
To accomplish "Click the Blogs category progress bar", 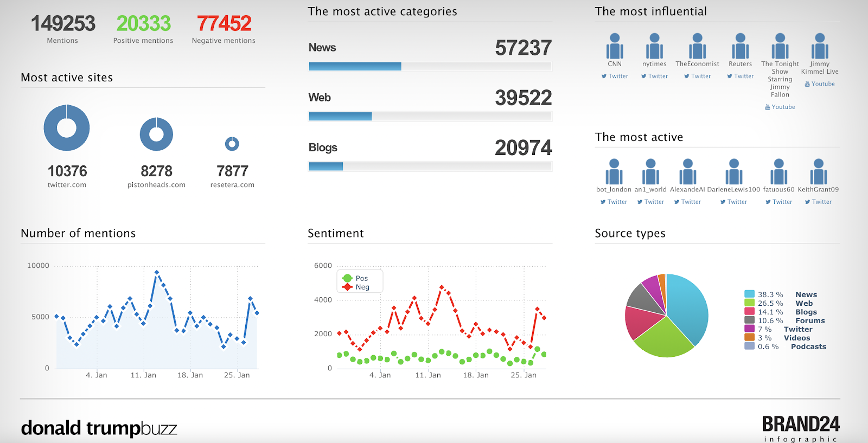I will point(430,166).
